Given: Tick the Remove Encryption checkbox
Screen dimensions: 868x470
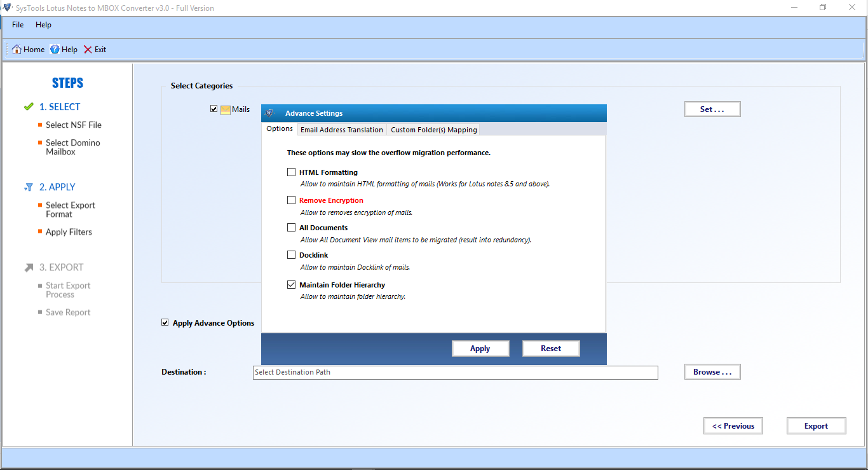Looking at the screenshot, I should click(x=292, y=200).
